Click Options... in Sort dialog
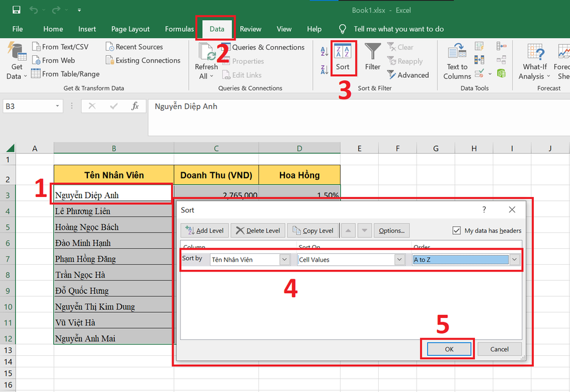Image resolution: width=570 pixels, height=392 pixels. 391,231
